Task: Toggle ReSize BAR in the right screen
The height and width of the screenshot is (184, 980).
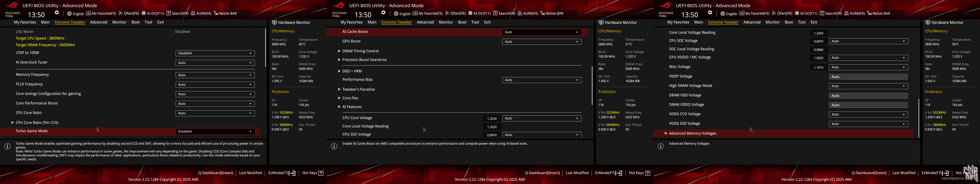Action: (878, 13)
